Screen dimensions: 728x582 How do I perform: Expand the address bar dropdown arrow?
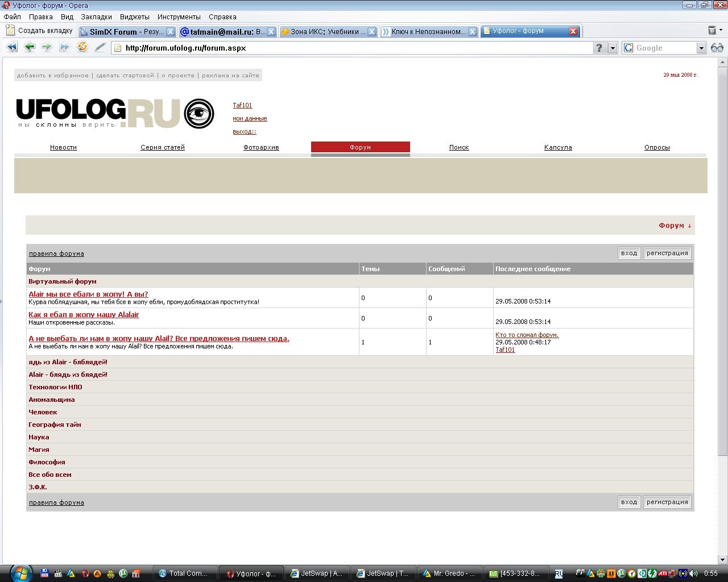[613, 48]
